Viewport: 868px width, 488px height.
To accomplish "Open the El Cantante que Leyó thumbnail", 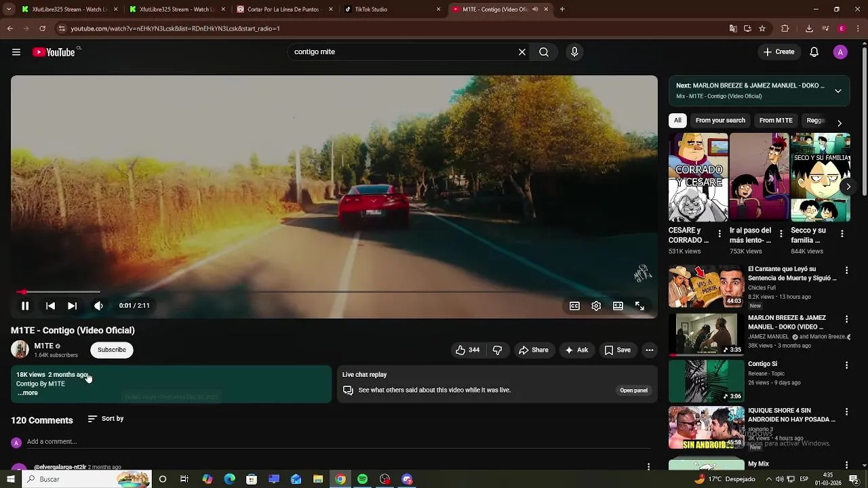I will 707,287.
